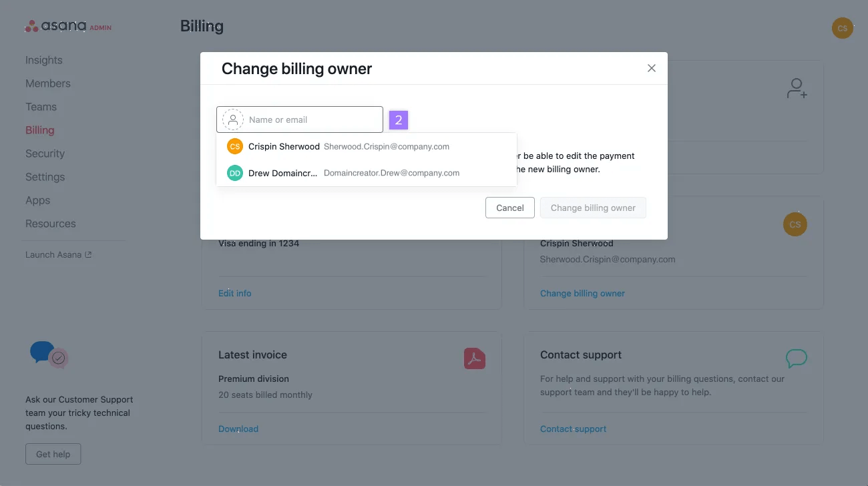
Task: Click the PDF invoice icon
Action: 474,358
